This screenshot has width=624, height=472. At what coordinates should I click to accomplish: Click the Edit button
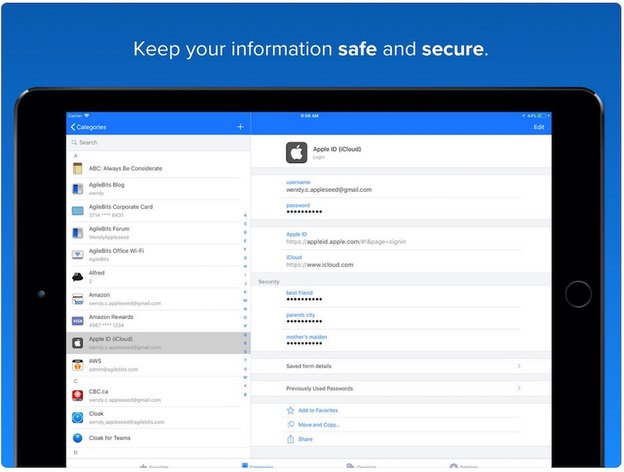coord(539,127)
